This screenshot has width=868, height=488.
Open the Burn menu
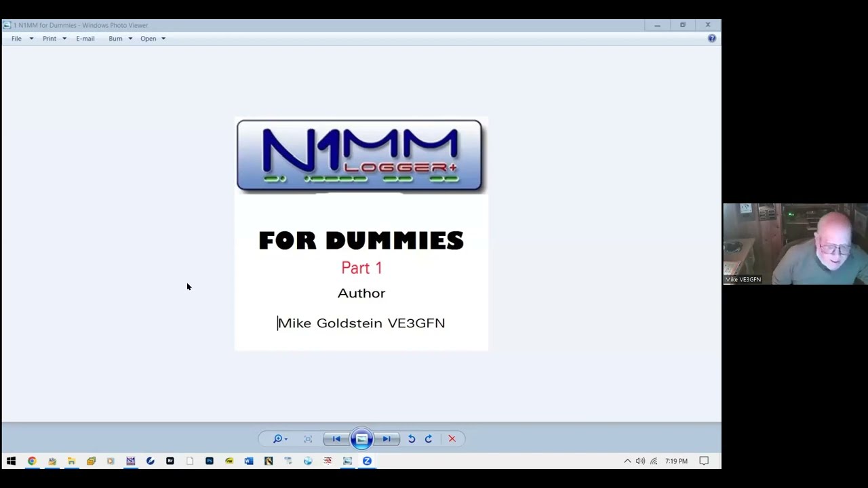(x=115, y=39)
